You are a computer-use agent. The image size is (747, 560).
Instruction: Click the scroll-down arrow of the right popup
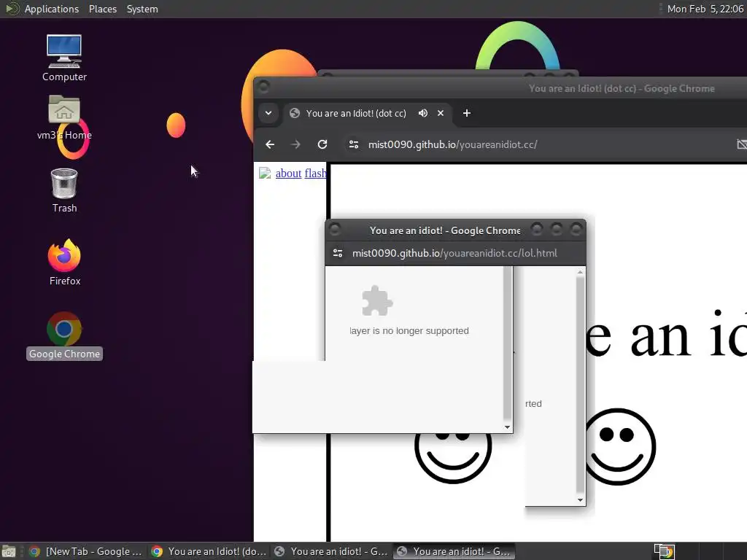coord(580,500)
